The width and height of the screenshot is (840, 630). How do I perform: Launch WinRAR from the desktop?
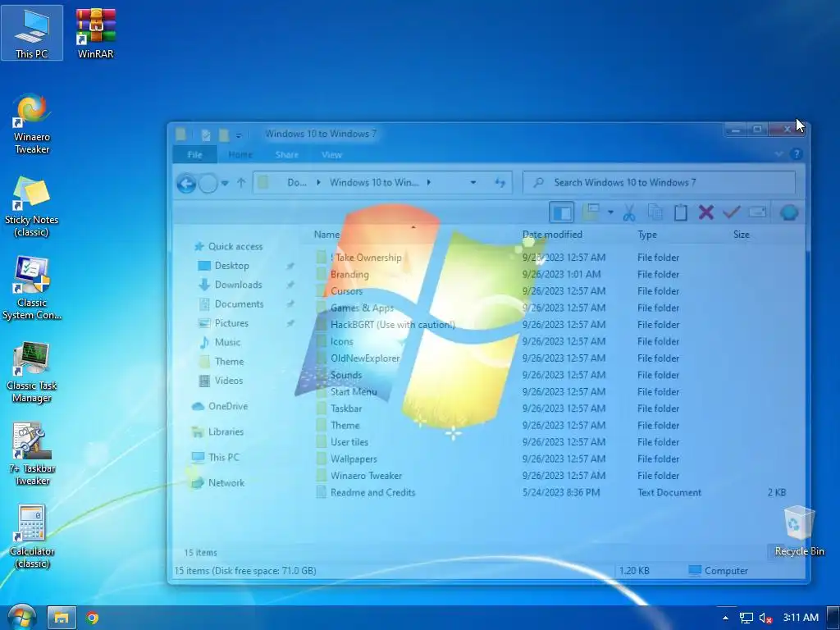coord(95,33)
